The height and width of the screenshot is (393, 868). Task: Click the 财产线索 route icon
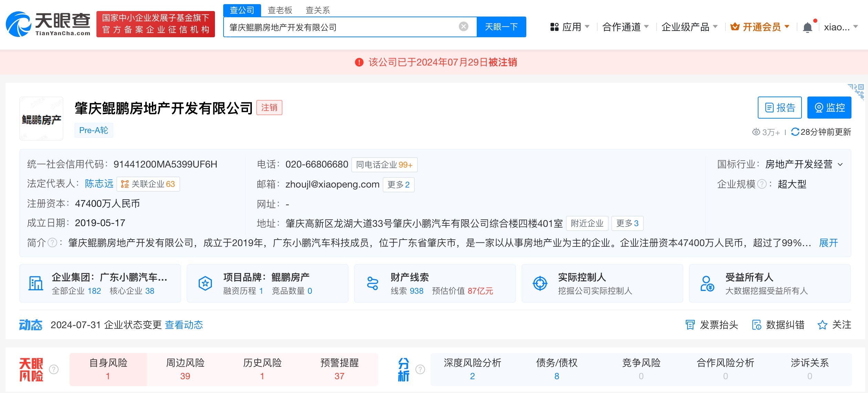[x=372, y=283]
